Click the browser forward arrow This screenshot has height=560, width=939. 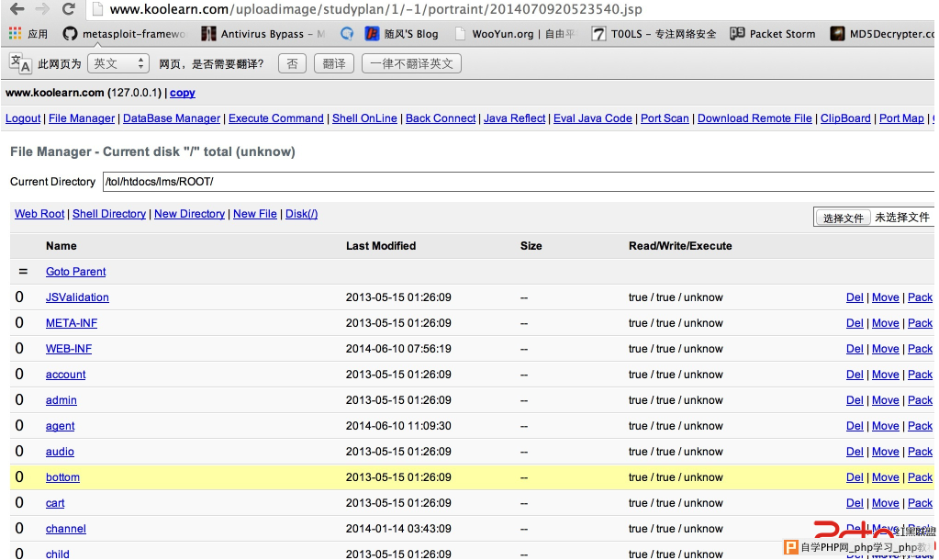tap(42, 9)
